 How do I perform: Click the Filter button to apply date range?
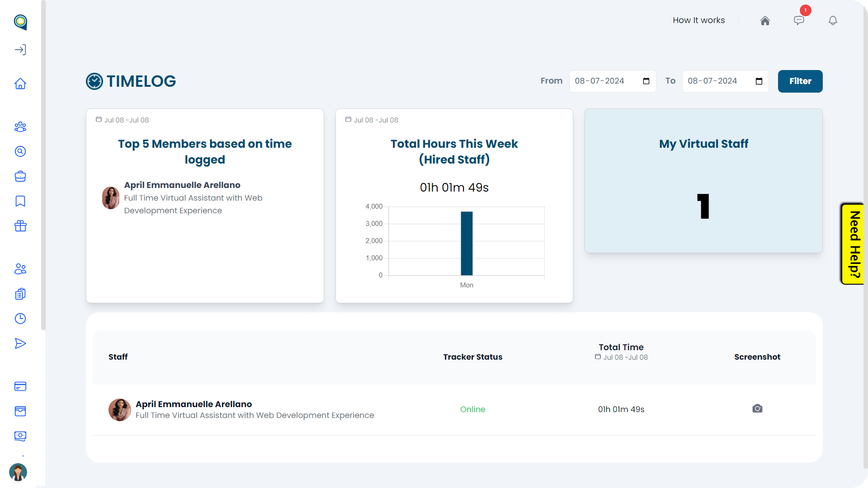pyautogui.click(x=801, y=81)
